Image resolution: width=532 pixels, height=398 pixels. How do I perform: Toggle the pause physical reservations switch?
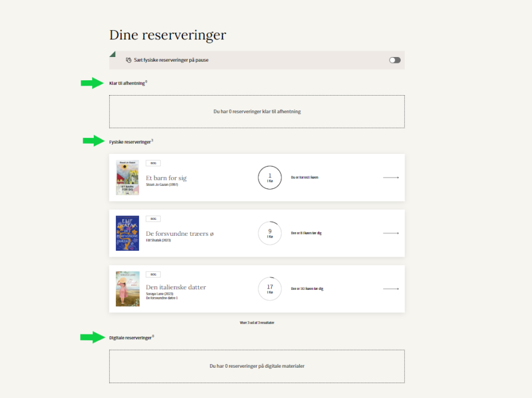click(395, 60)
